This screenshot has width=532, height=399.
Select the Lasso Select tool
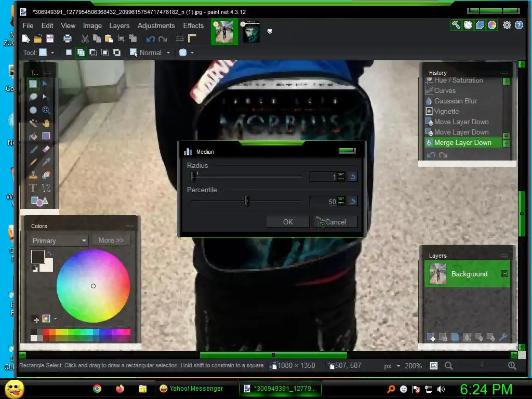pyautogui.click(x=33, y=97)
